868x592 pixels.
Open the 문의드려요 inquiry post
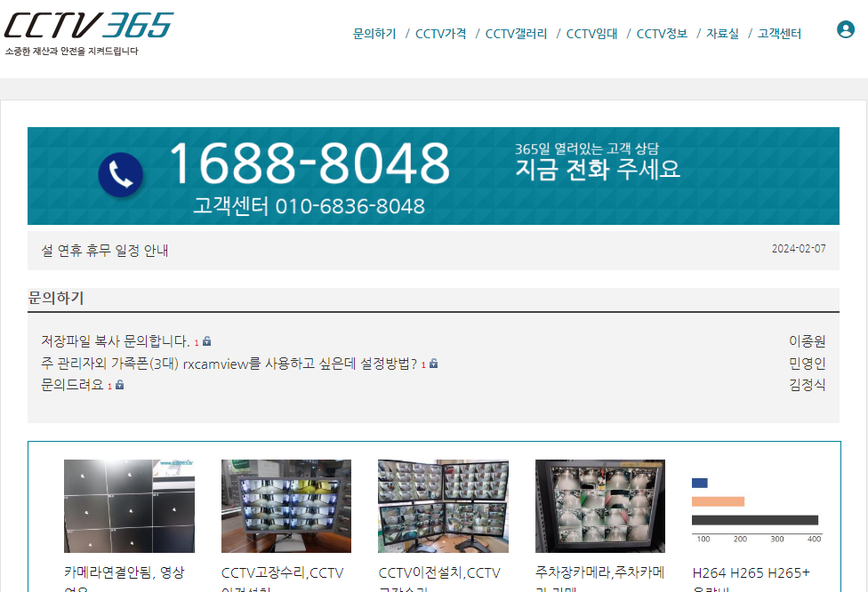72,385
